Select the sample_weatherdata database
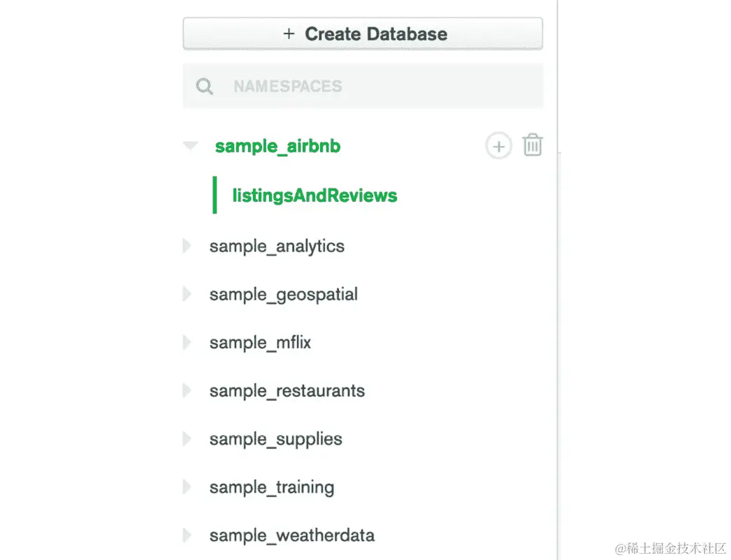Screen dimensions: 731x560 tap(292, 536)
